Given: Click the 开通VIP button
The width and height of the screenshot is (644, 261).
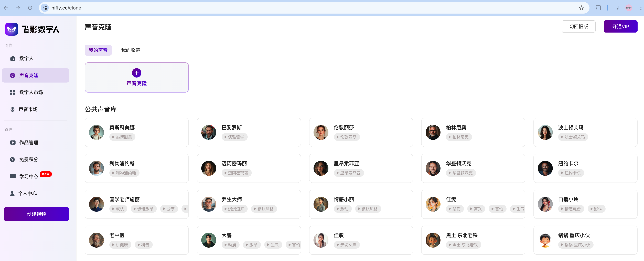Looking at the screenshot, I should pyautogui.click(x=620, y=27).
